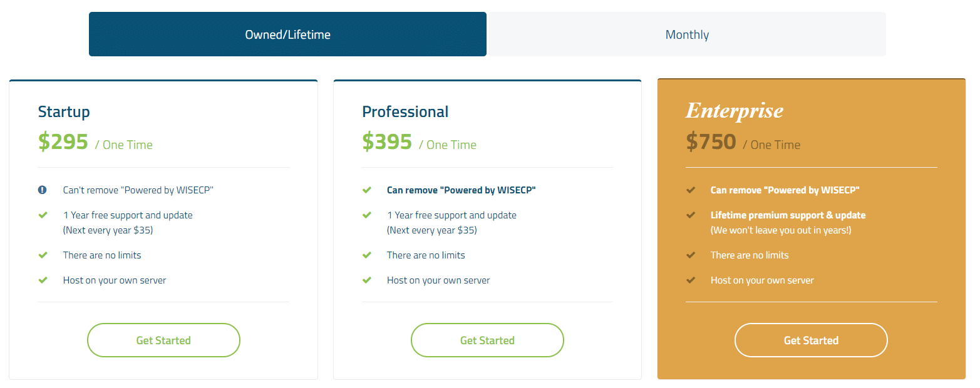The height and width of the screenshot is (388, 980).
Task: Click the $750 One Time price
Action: tap(743, 142)
